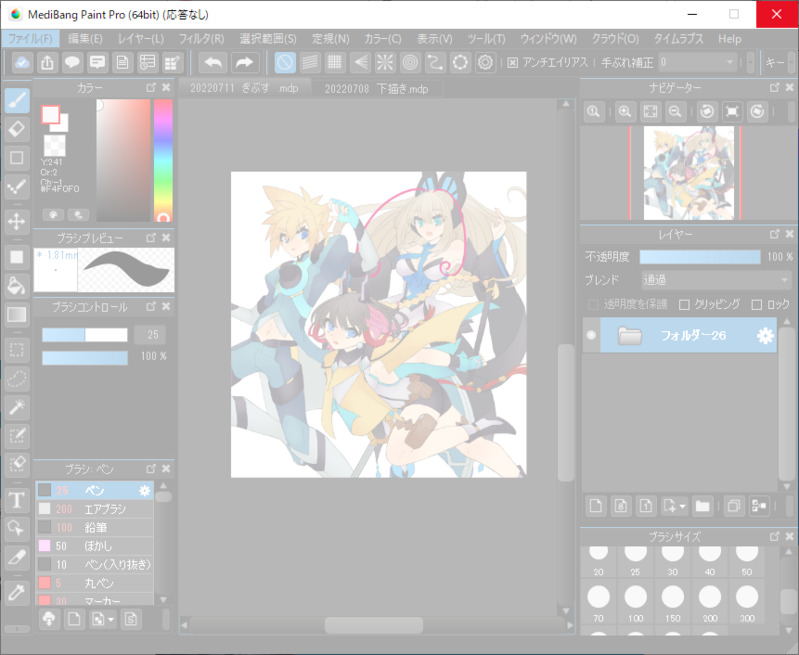The height and width of the screenshot is (655, 799).
Task: Open ペン brush settings gear
Action: pos(145,490)
